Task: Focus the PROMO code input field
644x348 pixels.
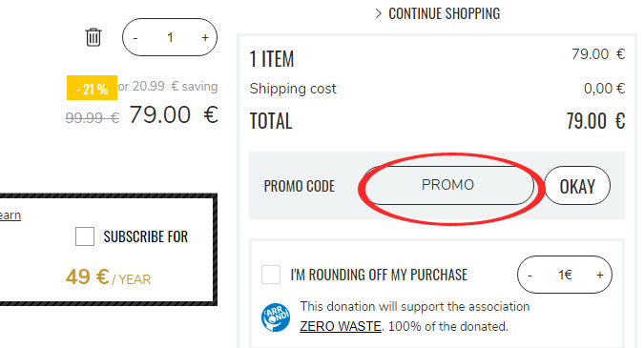Action: coord(448,185)
